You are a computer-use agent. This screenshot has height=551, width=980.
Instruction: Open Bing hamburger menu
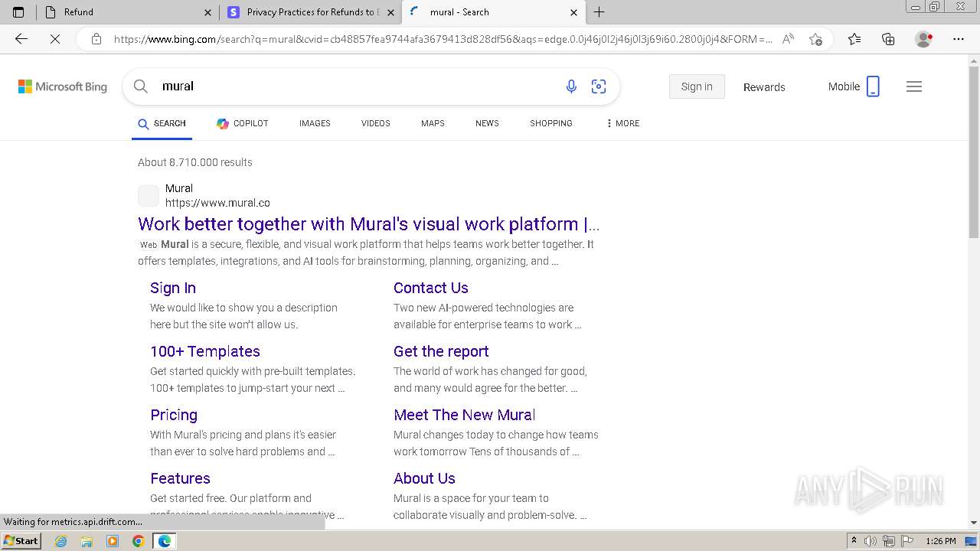(x=914, y=86)
